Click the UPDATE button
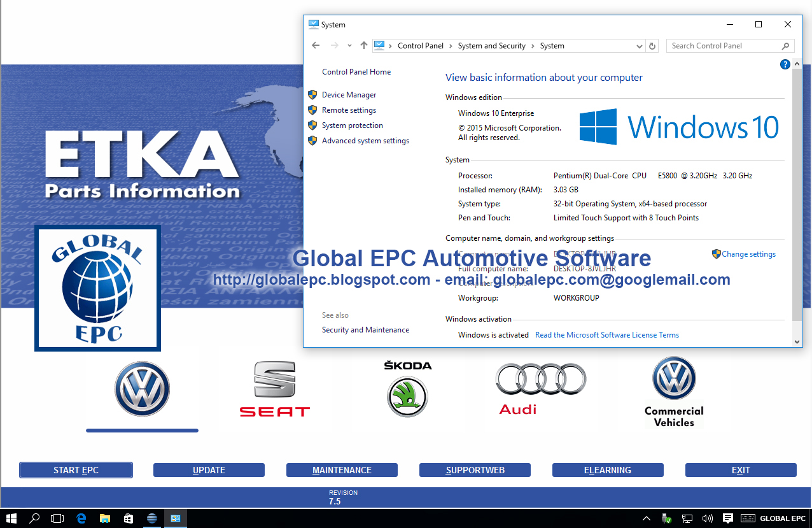This screenshot has height=528, width=812. (209, 470)
